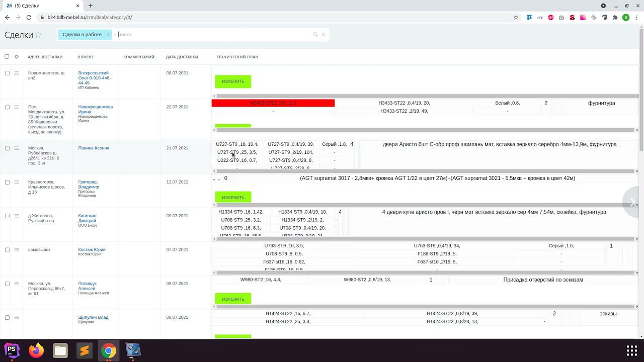The height and width of the screenshot is (362, 644).
Task: Open the pink gradient extension icon
Action: click(x=583, y=17)
